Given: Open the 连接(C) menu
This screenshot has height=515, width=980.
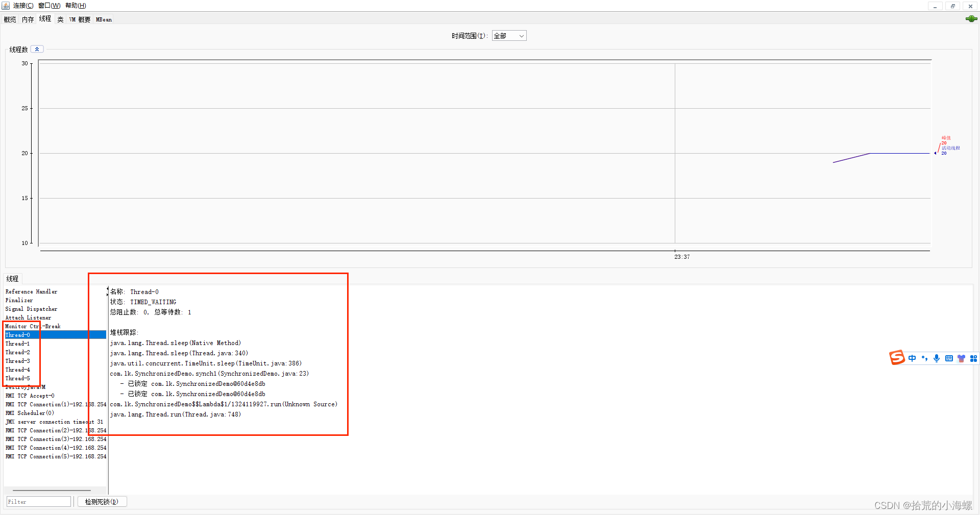Looking at the screenshot, I should (x=23, y=6).
